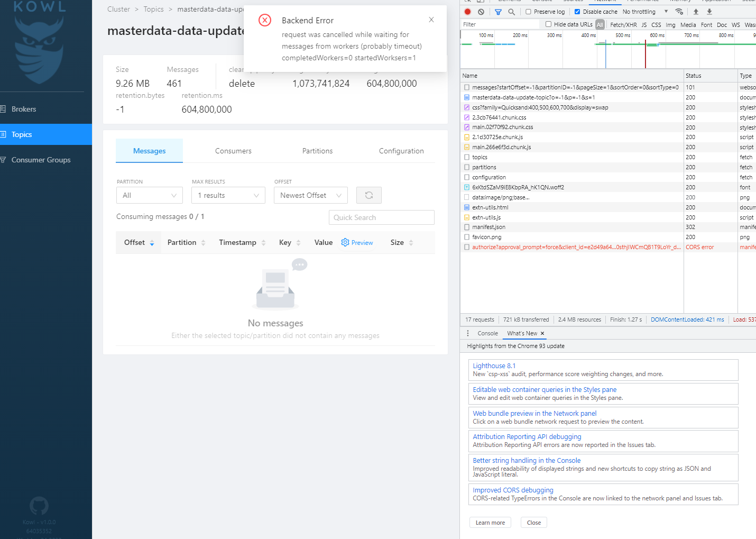
Task: Filter requests by Font type
Action: [706, 25]
